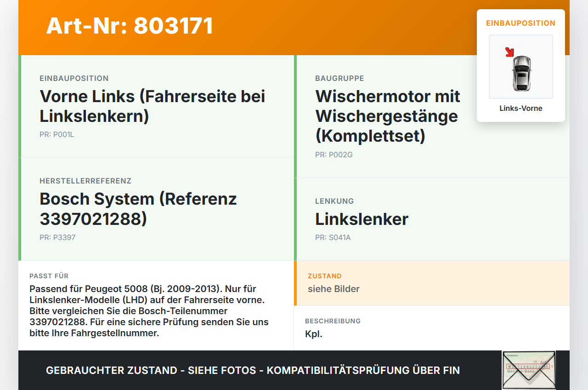Select the Bosch System Referenz 3397021288 text
This screenshot has width=588, height=390.
coord(138,209)
